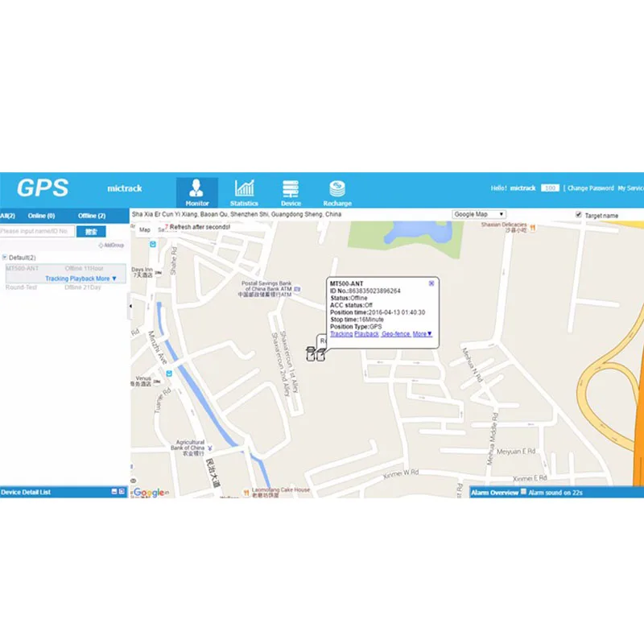The width and height of the screenshot is (644, 644).
Task: Open the My Service link
Action: 631,188
